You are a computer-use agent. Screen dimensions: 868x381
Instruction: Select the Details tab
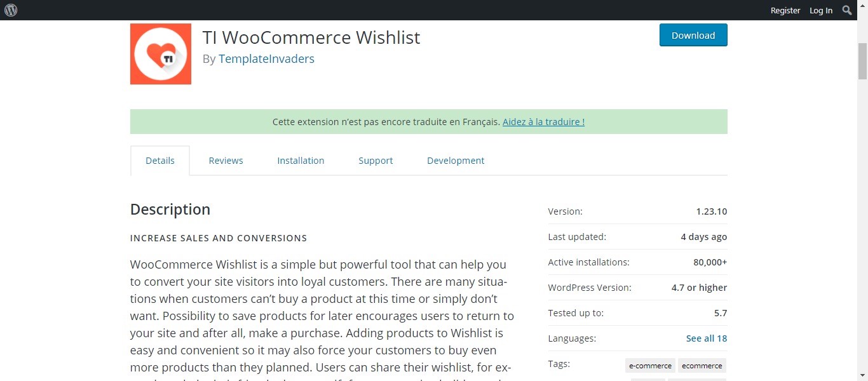pyautogui.click(x=160, y=161)
